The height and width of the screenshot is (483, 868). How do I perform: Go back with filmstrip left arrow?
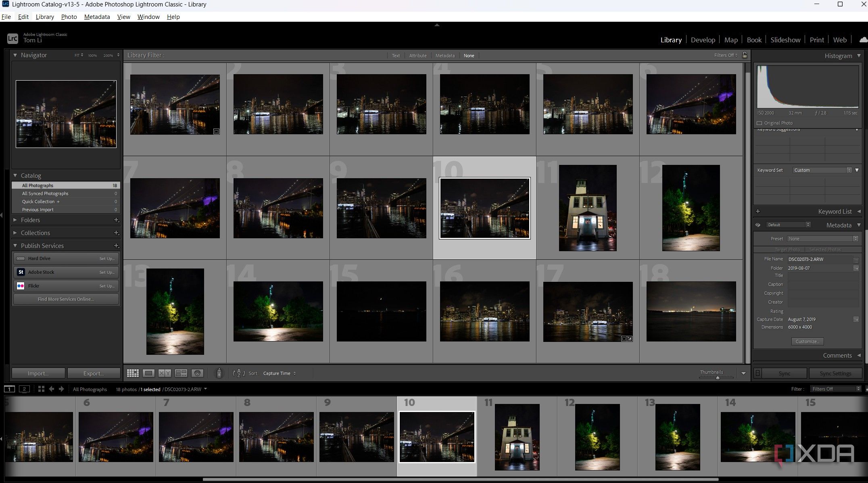pyautogui.click(x=51, y=389)
